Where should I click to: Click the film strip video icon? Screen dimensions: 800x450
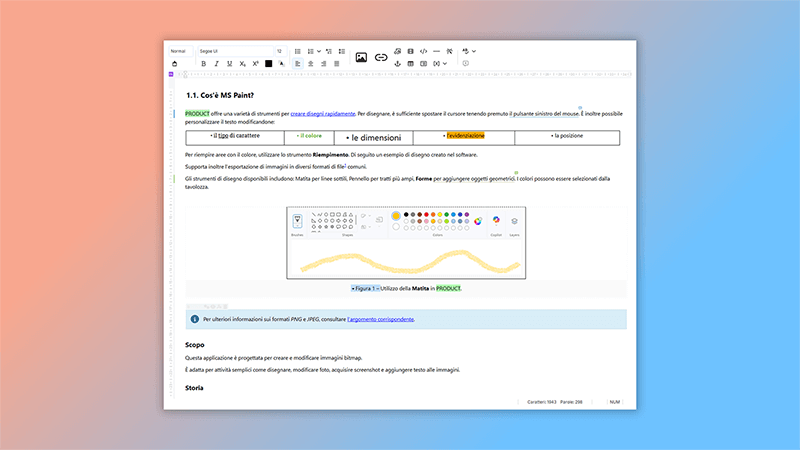410,51
